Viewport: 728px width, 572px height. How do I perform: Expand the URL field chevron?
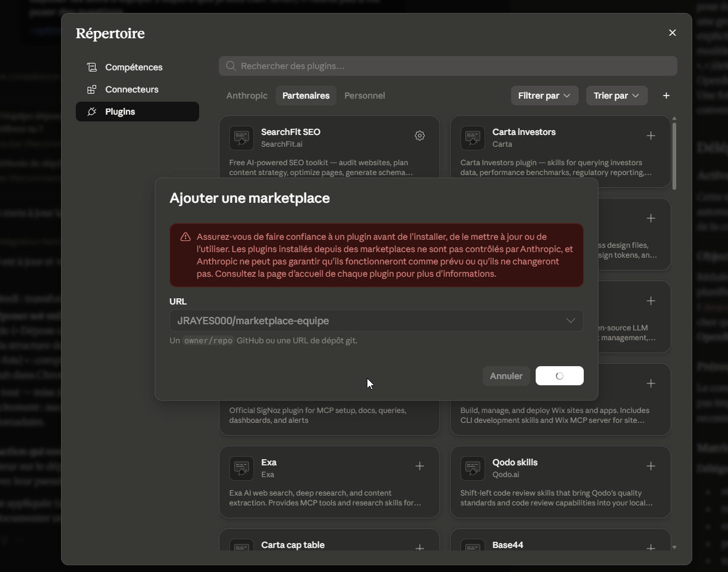pyautogui.click(x=570, y=321)
